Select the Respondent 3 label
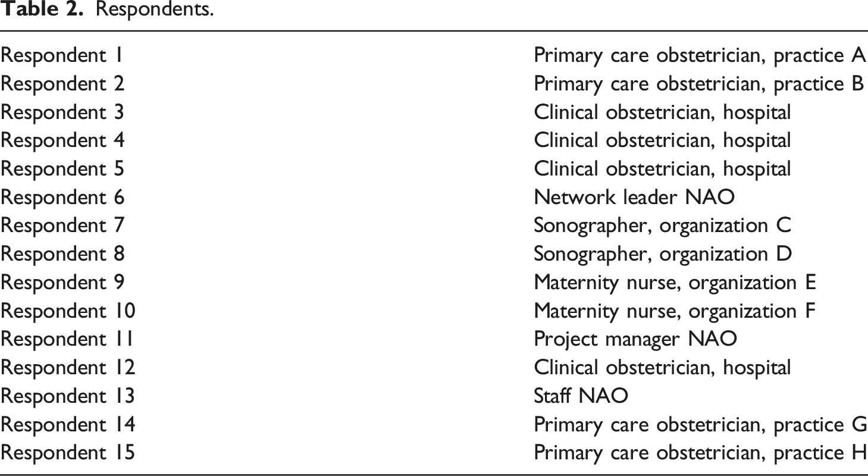 (62, 112)
